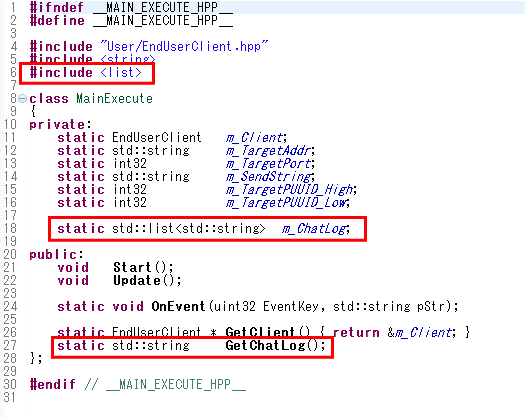Click line number 27 in gutter
Viewport: 525px width, 418px height.
coord(10,345)
